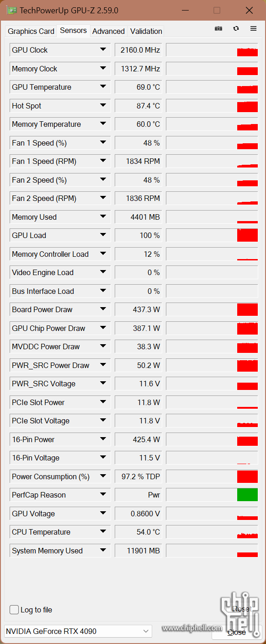The image size is (266, 644).
Task: Click the GPU Temperature value field
Action: [138, 87]
